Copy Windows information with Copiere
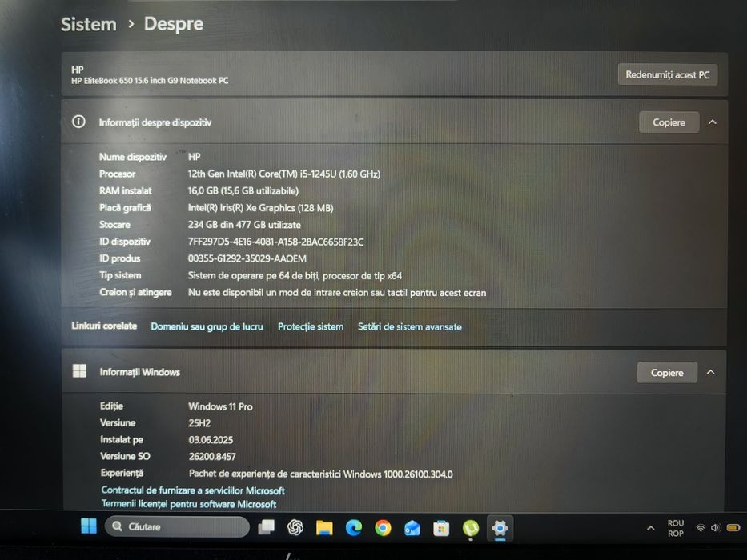Viewport: 747px width, 560px height. pyautogui.click(x=667, y=372)
